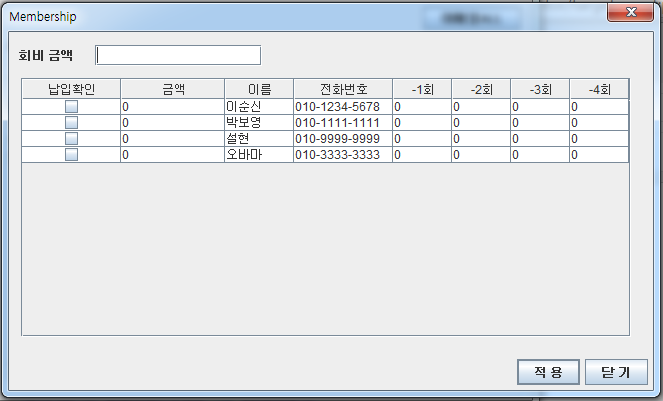Close the Membership window
The width and height of the screenshot is (663, 401).
(x=630, y=12)
